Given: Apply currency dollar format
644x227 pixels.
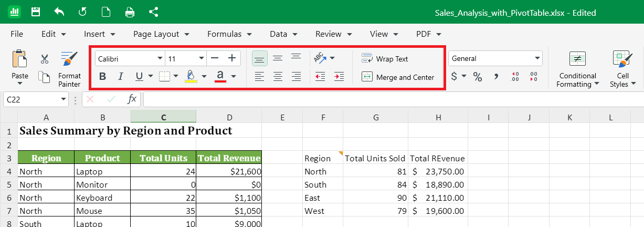Looking at the screenshot, I should coord(455,77).
